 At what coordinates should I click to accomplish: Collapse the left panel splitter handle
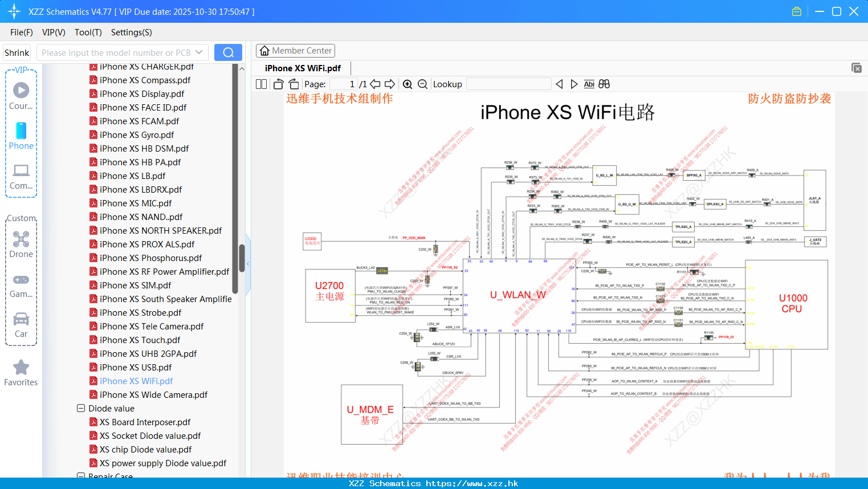click(x=248, y=264)
